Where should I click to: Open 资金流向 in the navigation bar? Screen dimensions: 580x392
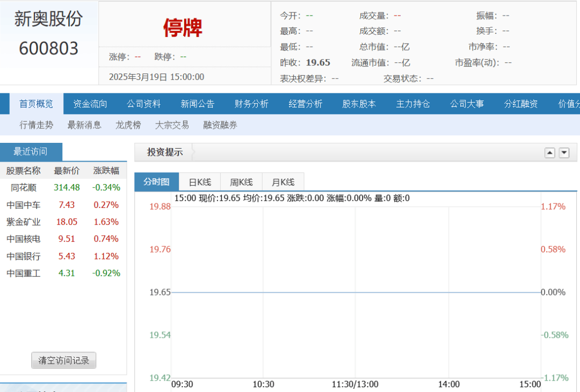tap(90, 104)
